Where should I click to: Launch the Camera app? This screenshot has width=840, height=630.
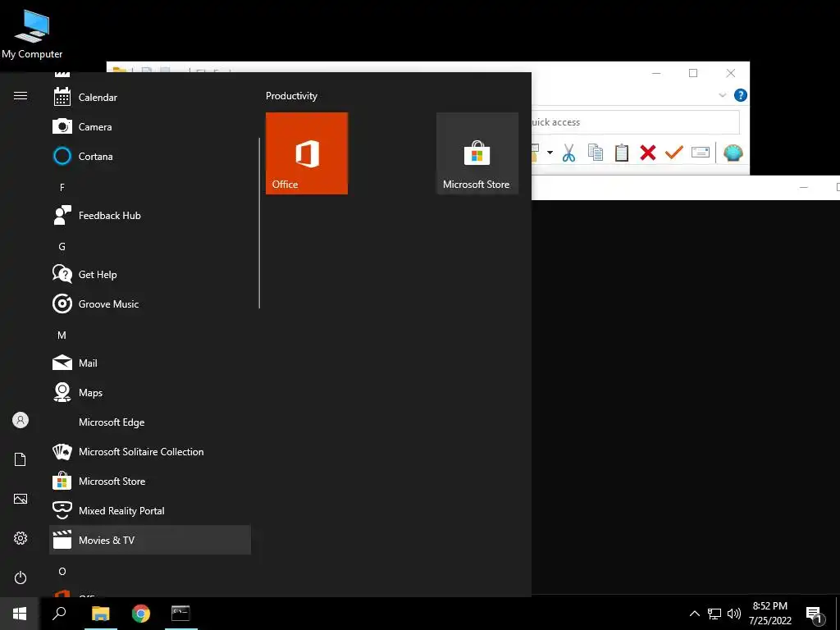150,127
